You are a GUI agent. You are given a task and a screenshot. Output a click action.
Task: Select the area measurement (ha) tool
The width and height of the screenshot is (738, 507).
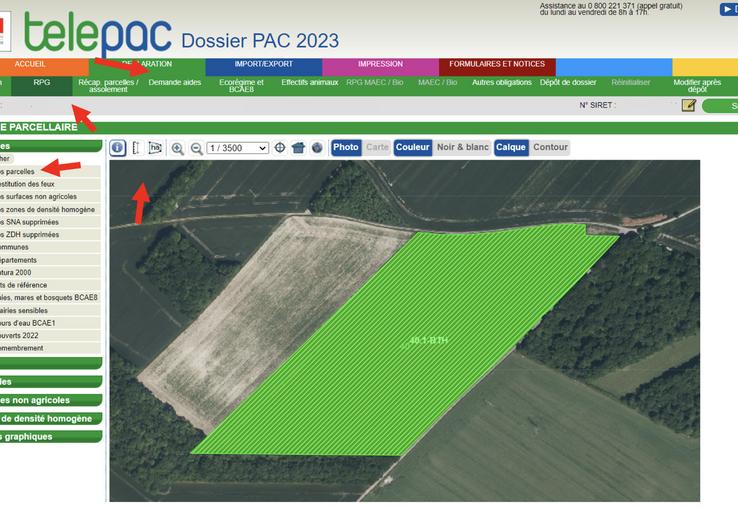click(155, 148)
